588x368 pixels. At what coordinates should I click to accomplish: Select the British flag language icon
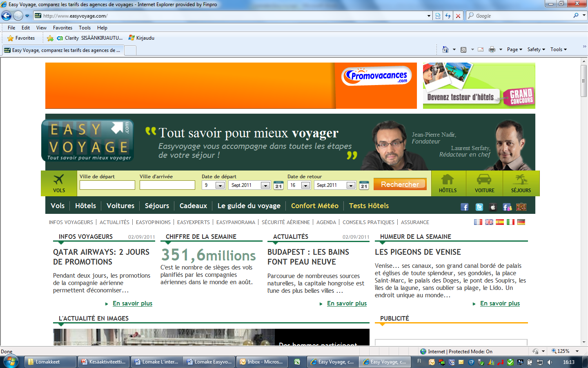coord(489,222)
